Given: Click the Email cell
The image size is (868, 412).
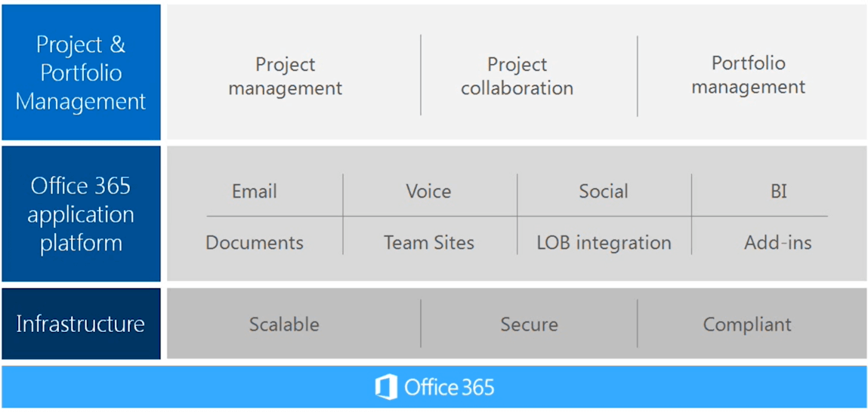Looking at the screenshot, I should pos(255,192).
